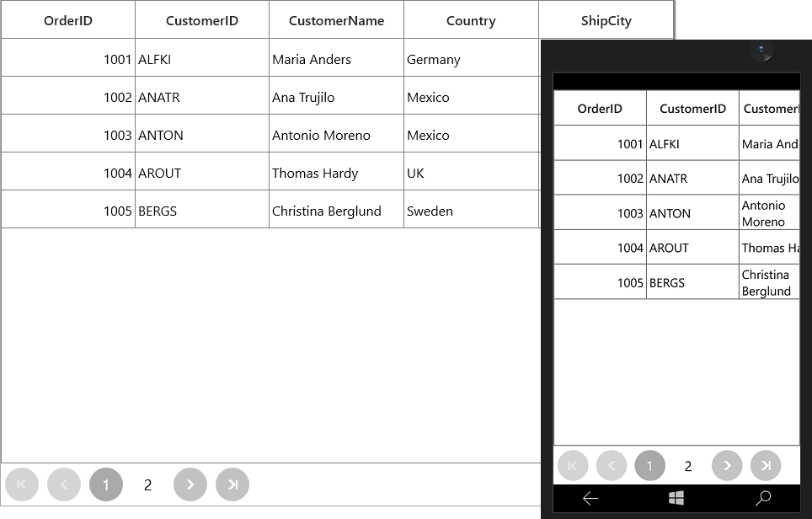The height and width of the screenshot is (519, 812).
Task: Jump to last page in desktop pager
Action: [232, 484]
